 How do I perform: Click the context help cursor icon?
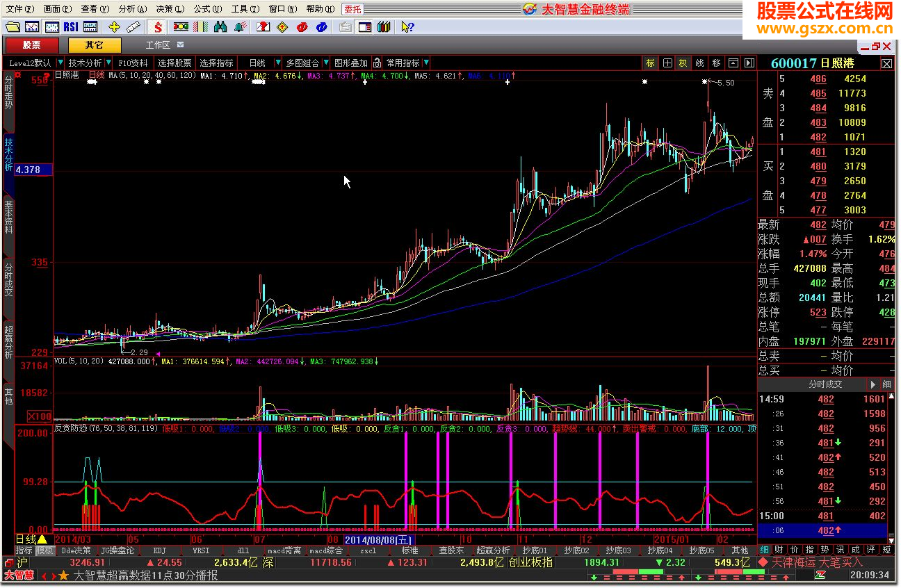pyautogui.click(x=408, y=27)
